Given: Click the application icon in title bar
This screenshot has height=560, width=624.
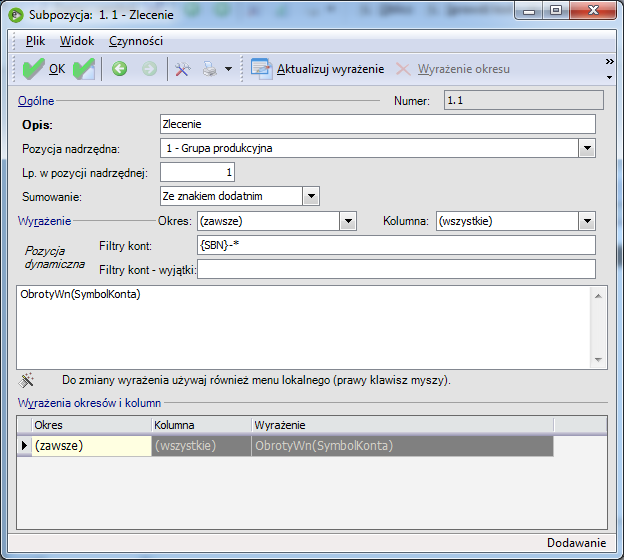Looking at the screenshot, I should click(16, 15).
